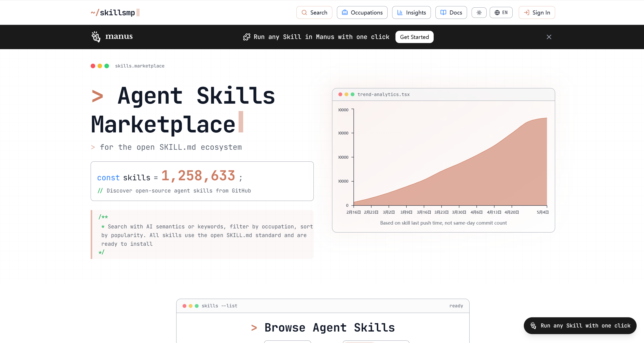Click the Docs book icon

443,12
